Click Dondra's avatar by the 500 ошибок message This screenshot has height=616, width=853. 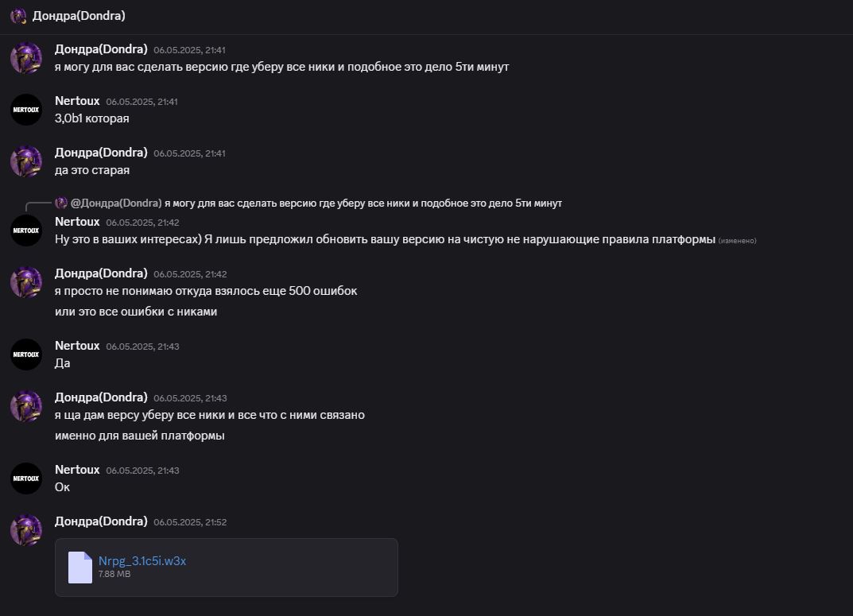click(x=26, y=281)
